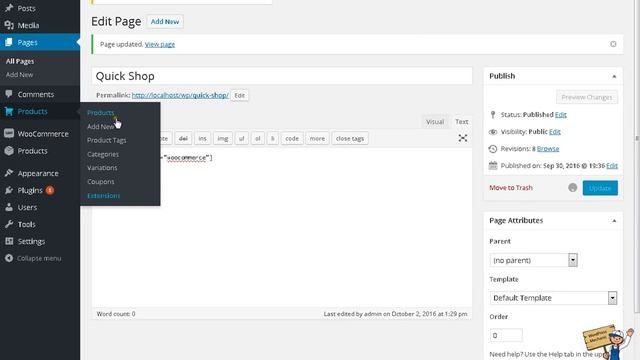Follow the View page link

pyautogui.click(x=160, y=44)
